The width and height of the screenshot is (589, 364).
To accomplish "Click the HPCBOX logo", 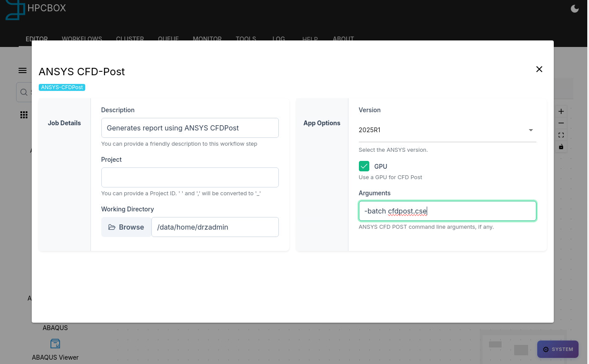I will (x=36, y=10).
